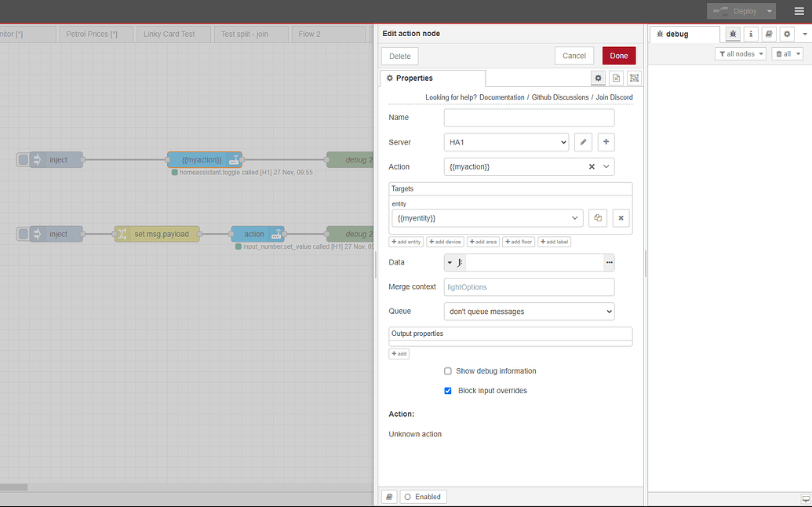The height and width of the screenshot is (507, 812).
Task: Open the all nodes debug filter dropdown
Action: pyautogui.click(x=741, y=54)
